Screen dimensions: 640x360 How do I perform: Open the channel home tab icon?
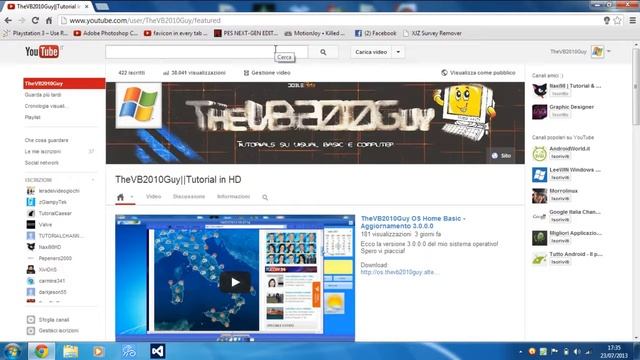[120, 197]
